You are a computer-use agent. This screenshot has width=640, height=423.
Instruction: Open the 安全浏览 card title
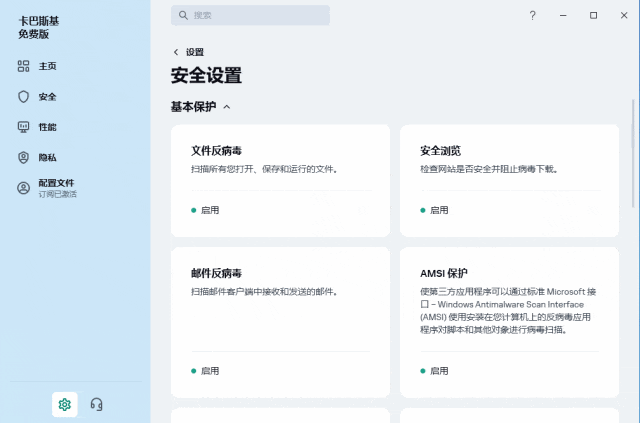click(x=440, y=151)
